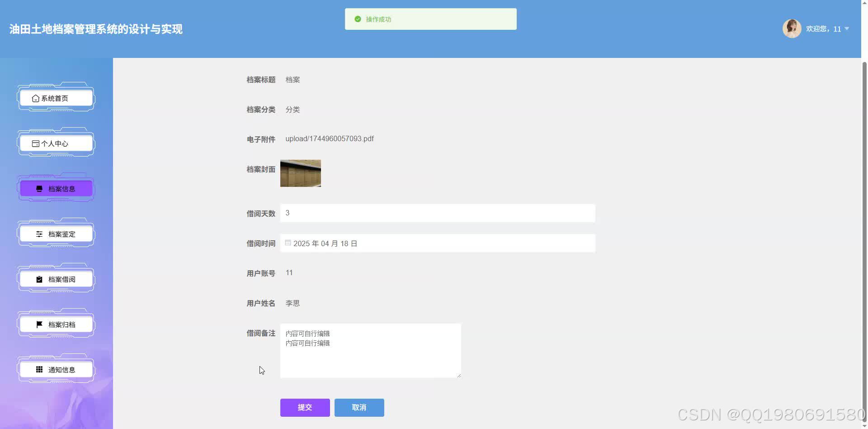Open the 档案分类 classification entry

pyautogui.click(x=292, y=110)
